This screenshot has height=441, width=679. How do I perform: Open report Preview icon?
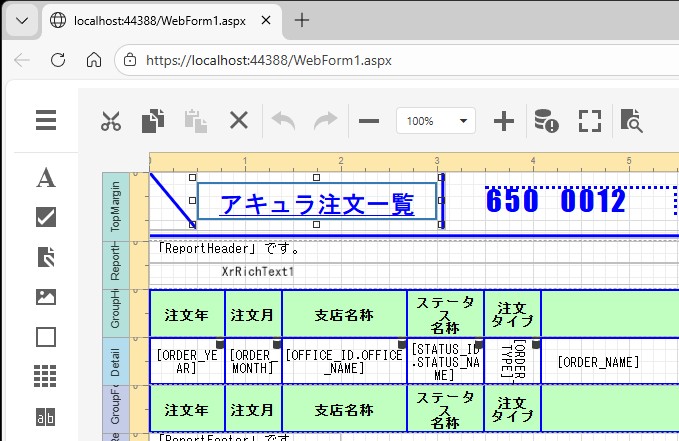[x=631, y=121]
